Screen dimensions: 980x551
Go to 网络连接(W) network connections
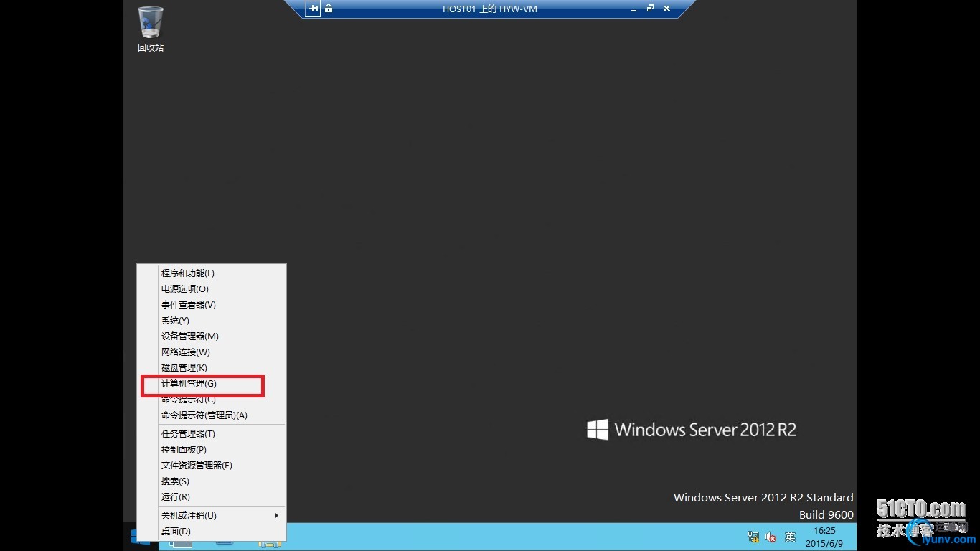[212, 352]
